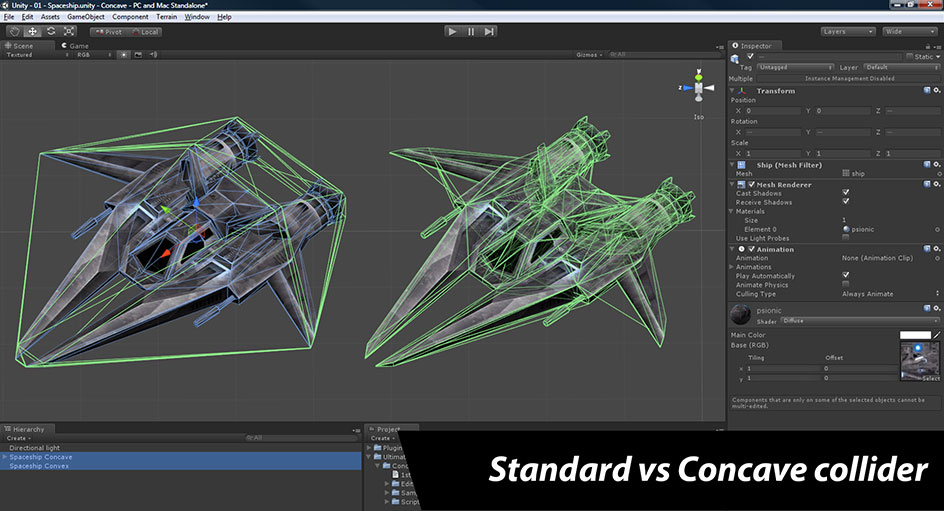Select the Hand tool in the toolbar
Screen dimensions: 944x511
point(14,31)
